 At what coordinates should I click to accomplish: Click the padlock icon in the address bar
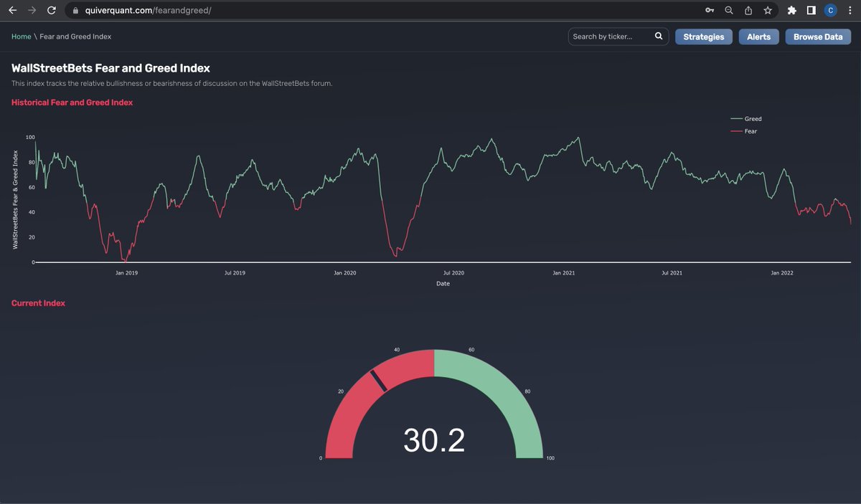coord(75,11)
